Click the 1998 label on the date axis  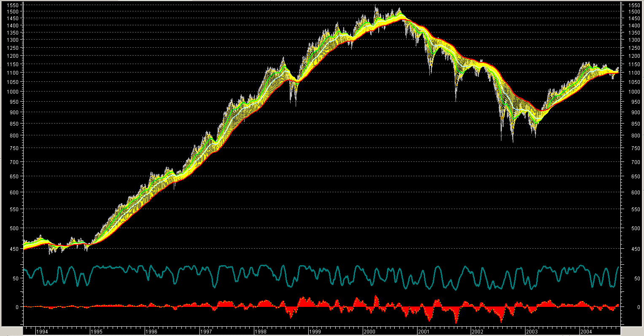(261, 332)
